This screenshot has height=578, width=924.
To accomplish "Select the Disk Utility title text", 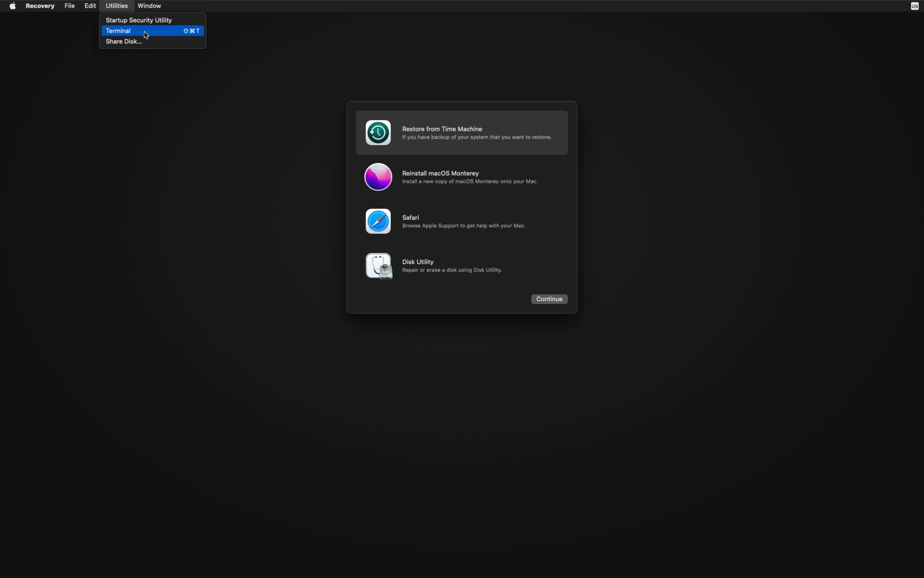I will click(x=418, y=262).
